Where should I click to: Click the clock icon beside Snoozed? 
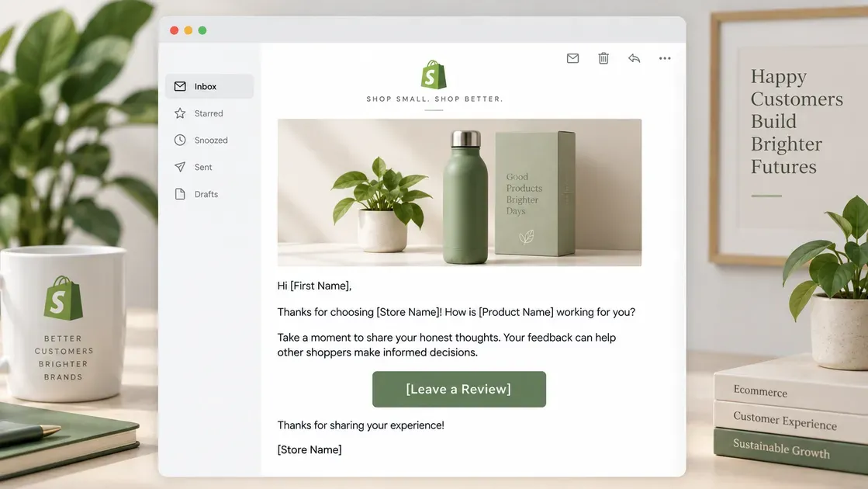pos(180,140)
